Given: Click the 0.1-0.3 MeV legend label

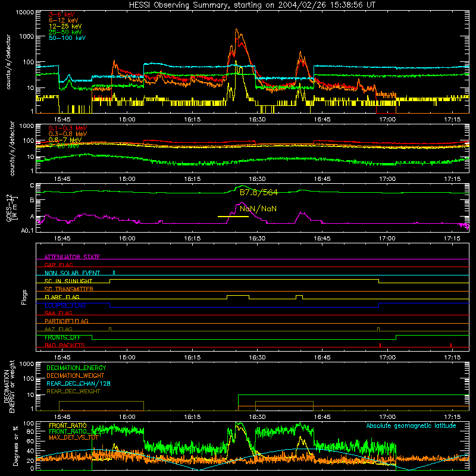Looking at the screenshot, I should tap(68, 128).
